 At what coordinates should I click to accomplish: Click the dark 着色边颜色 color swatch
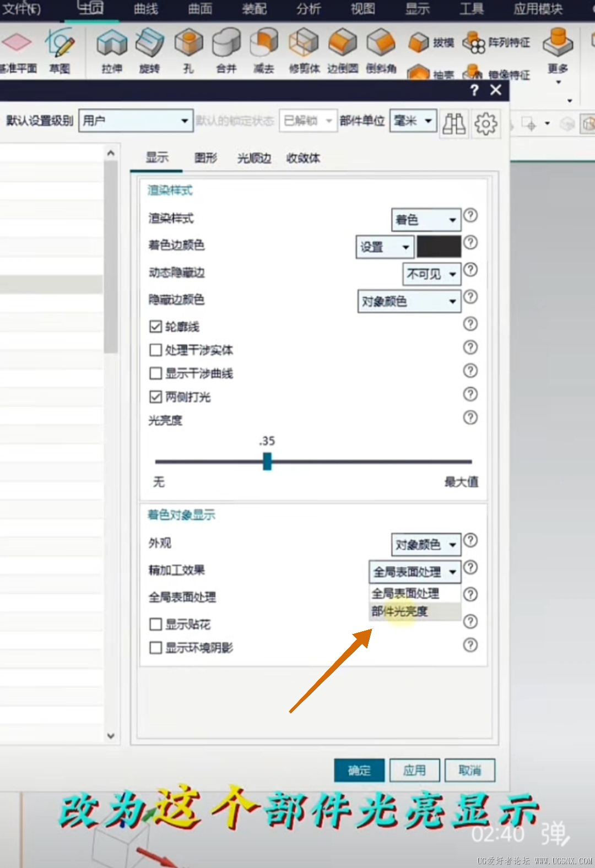click(x=439, y=247)
